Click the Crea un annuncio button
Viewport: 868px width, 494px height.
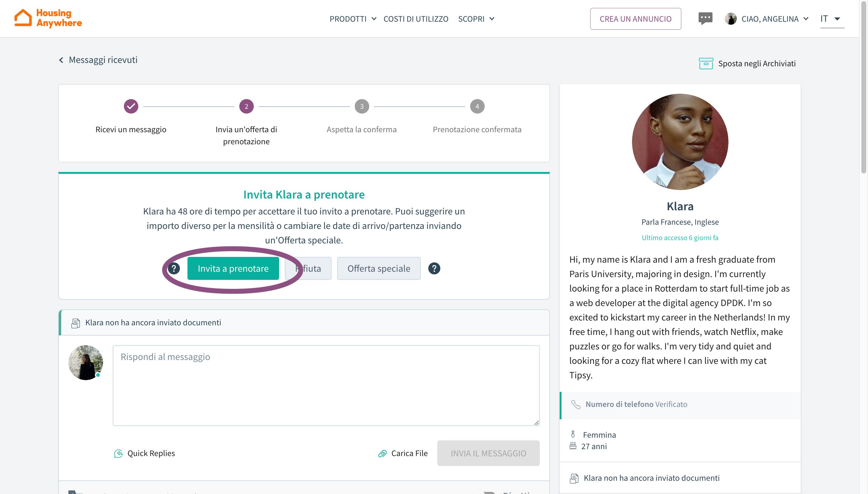pos(635,19)
